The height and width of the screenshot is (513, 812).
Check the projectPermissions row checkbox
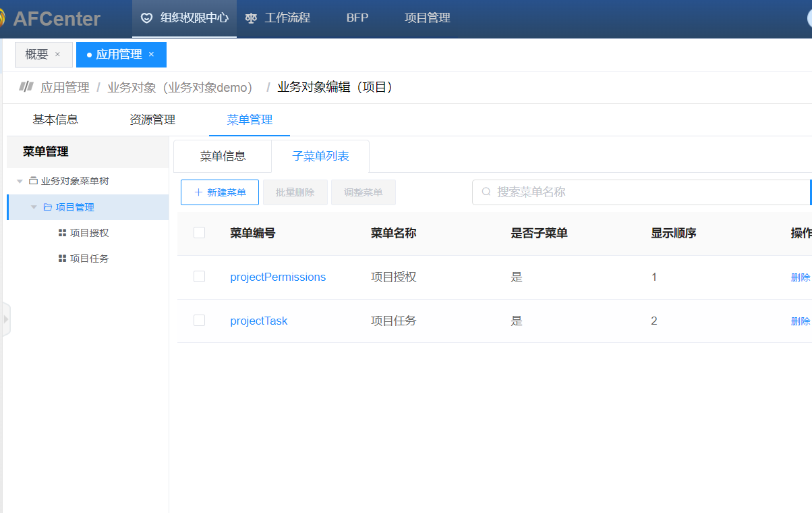(x=199, y=277)
